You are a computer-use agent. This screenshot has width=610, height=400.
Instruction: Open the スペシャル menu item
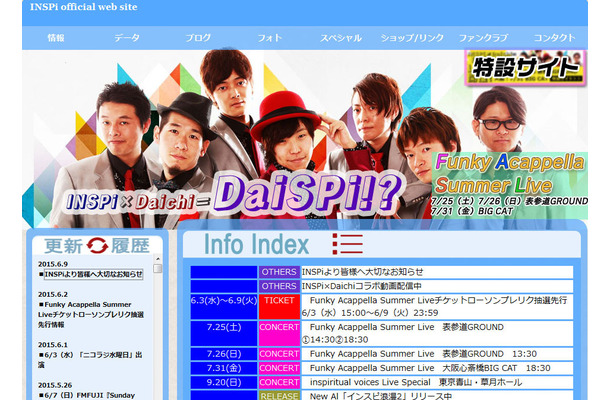pos(341,38)
